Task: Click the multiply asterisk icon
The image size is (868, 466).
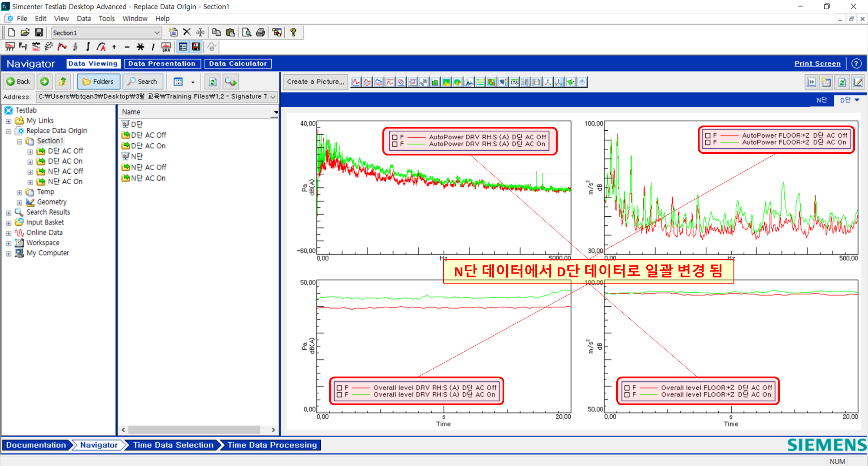Action: pos(140,46)
